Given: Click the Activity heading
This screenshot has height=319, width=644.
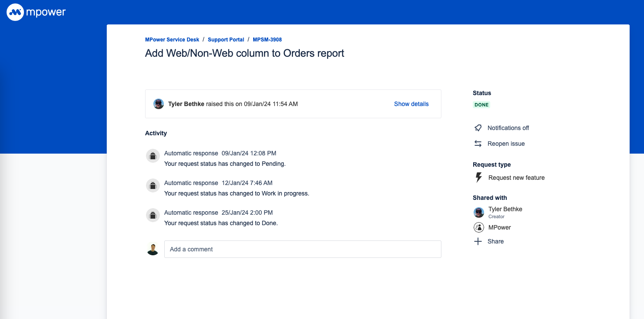Looking at the screenshot, I should pos(156,133).
